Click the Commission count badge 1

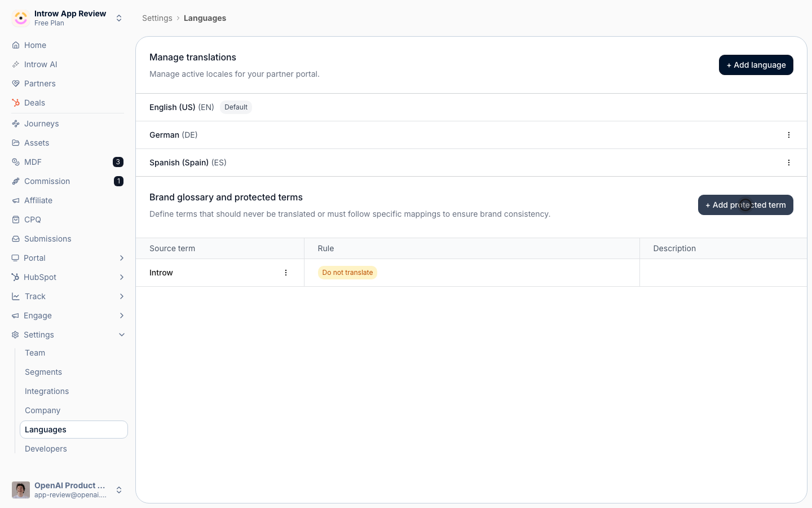coord(118,181)
